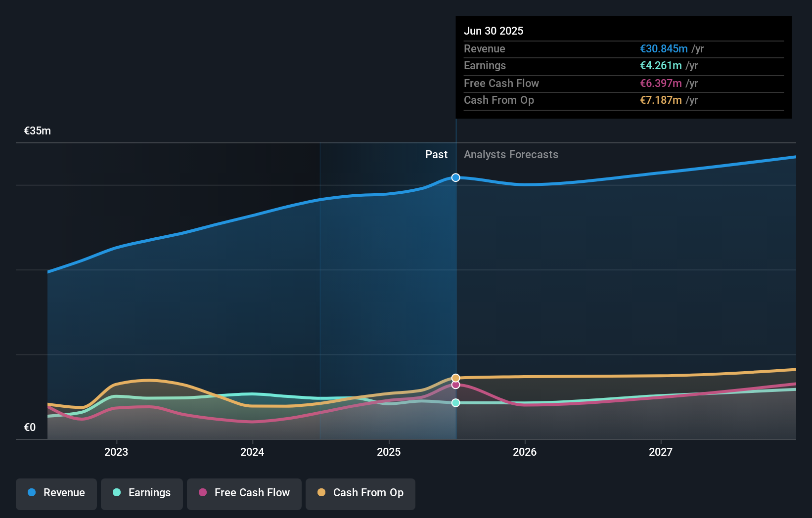Click the Revenue €30.845m tooltip value
This screenshot has width=812, height=518.
tap(664, 48)
